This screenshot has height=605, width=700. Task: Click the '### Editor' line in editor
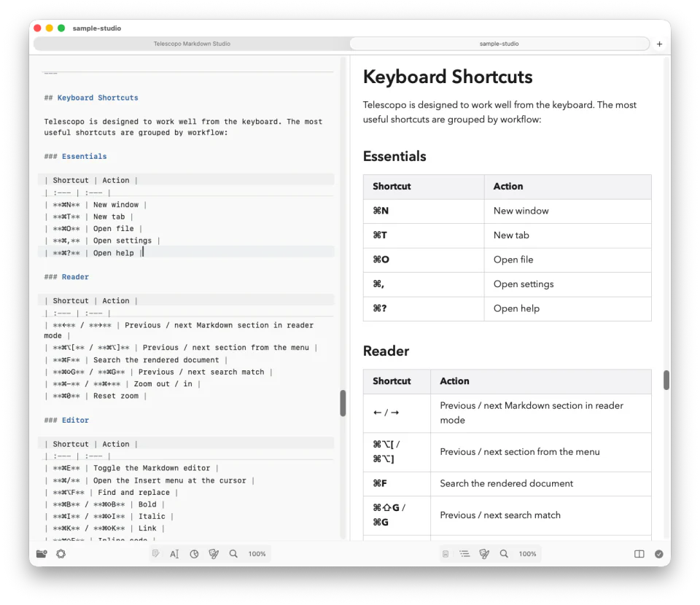66,420
